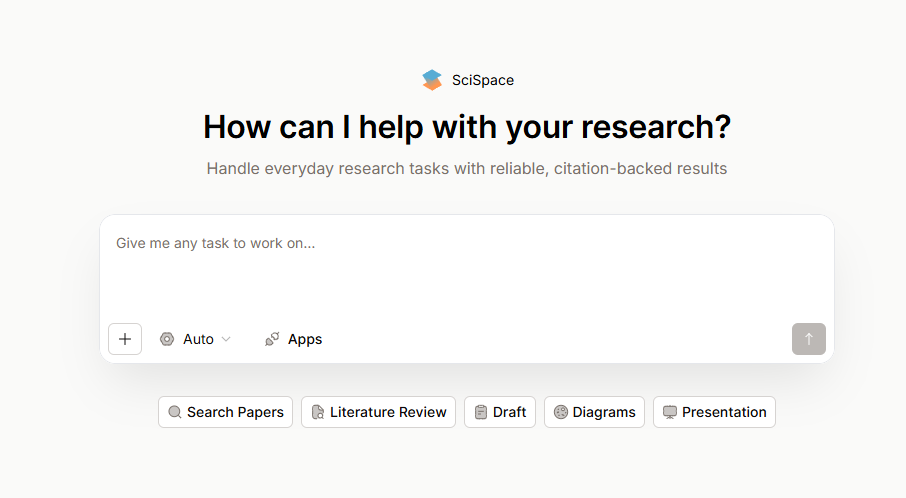Screen dimensions: 906x498
Task: Choose the Literature Review label
Action: (x=388, y=412)
